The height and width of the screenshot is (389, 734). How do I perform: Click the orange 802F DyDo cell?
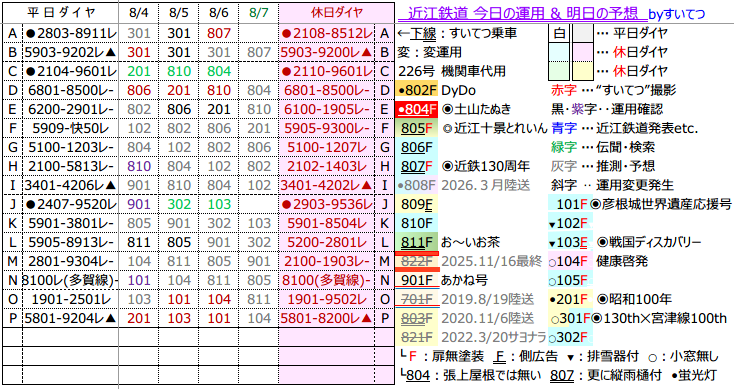(x=417, y=90)
